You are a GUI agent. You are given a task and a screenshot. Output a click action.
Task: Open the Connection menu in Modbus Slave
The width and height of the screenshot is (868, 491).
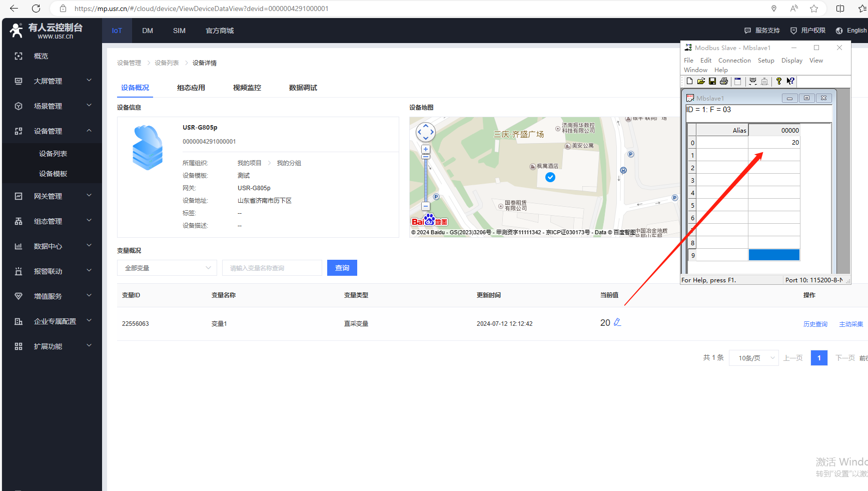(734, 61)
